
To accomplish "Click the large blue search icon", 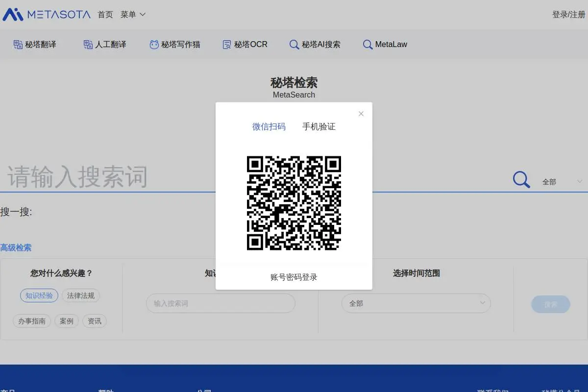I will coord(521,179).
